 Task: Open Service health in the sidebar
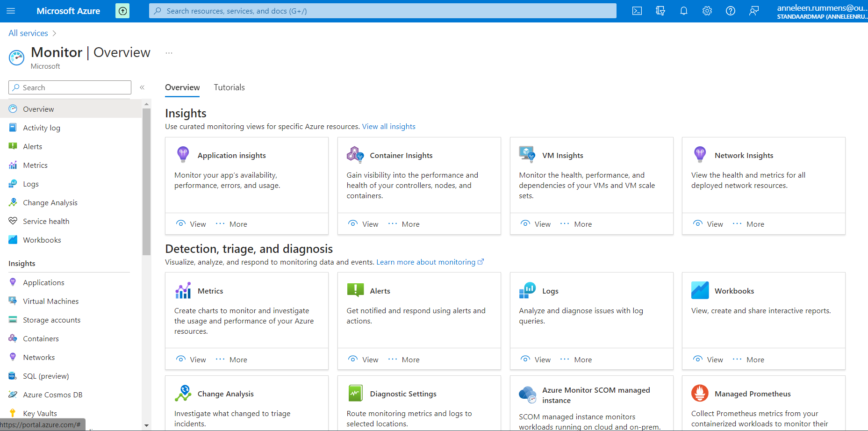(x=71, y=221)
